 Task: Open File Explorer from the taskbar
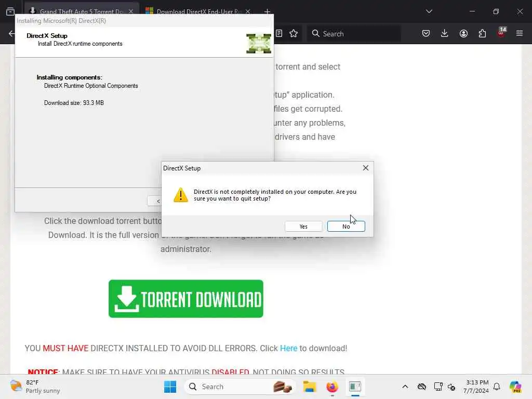(310, 387)
